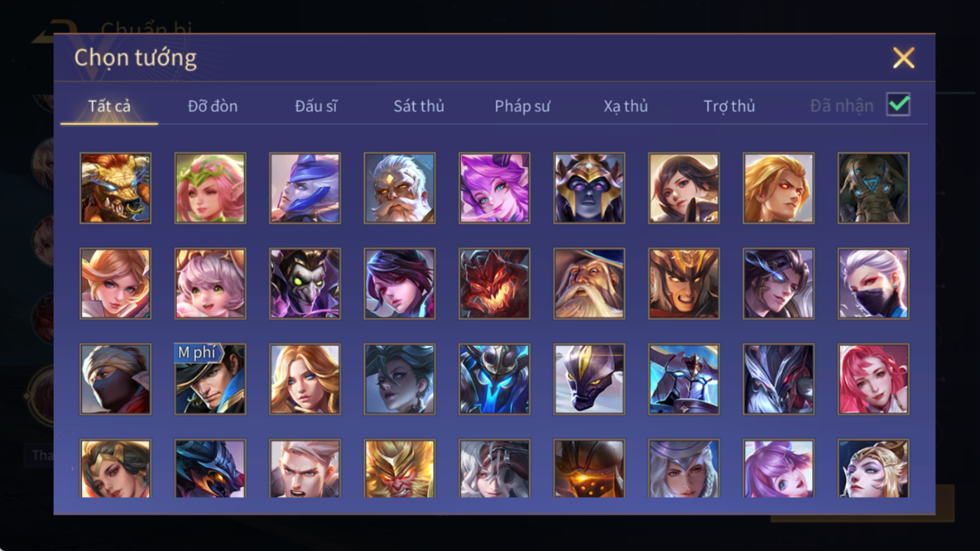This screenshot has height=551, width=980.
Task: Select the orange boar beast hero portrait
Action: 115,188
